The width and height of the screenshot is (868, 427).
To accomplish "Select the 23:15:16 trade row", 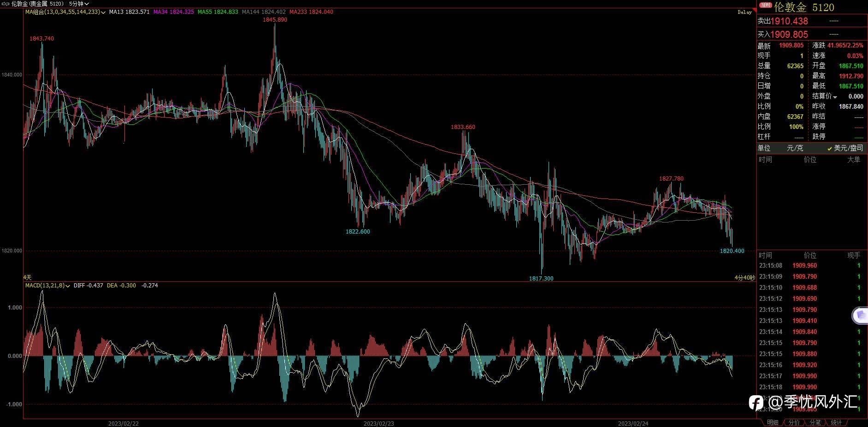I will pyautogui.click(x=812, y=365).
